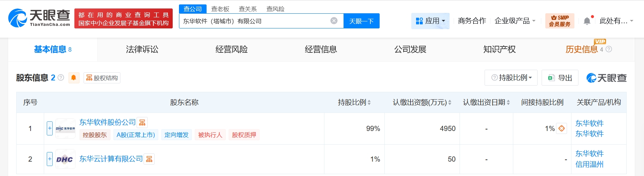Click equity structure icon beside 东华软件股份公司
This screenshot has width=644, height=176.
click(x=142, y=122)
